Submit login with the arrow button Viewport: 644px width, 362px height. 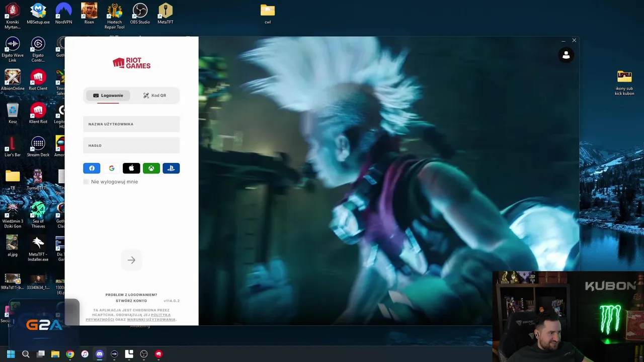tap(131, 260)
